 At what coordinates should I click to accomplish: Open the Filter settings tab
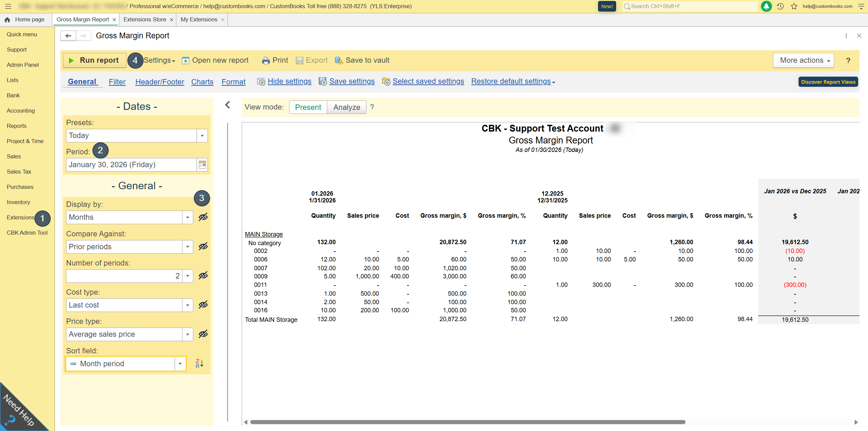tap(117, 82)
